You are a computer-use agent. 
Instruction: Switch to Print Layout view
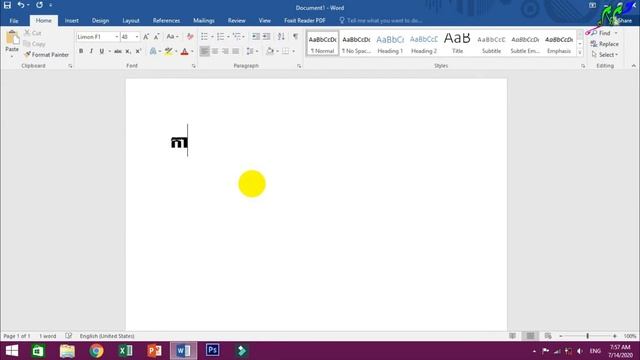pyautogui.click(x=530, y=336)
